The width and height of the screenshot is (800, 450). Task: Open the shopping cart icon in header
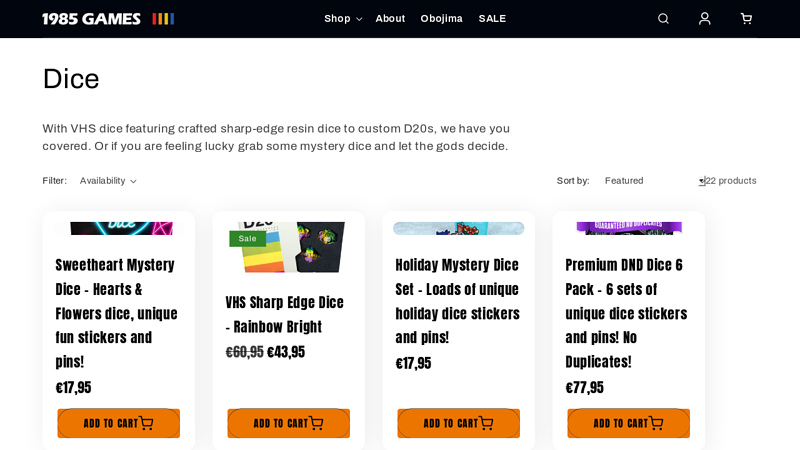tap(746, 19)
